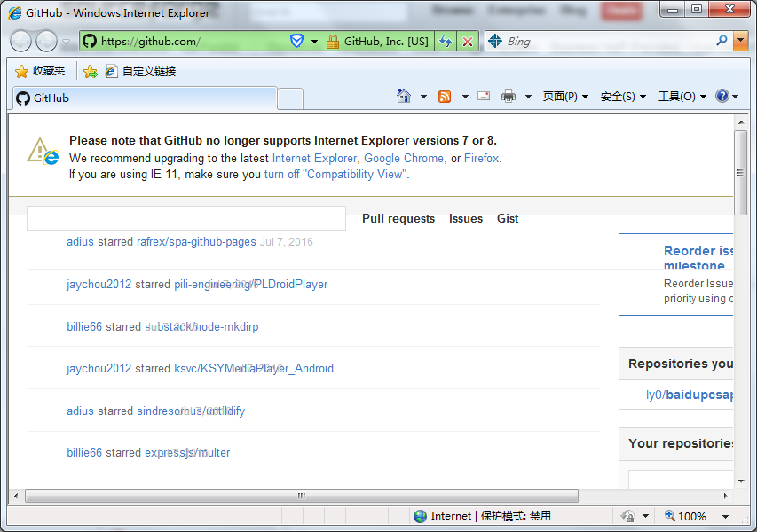Click the browser Forward arrow button

coord(46,42)
